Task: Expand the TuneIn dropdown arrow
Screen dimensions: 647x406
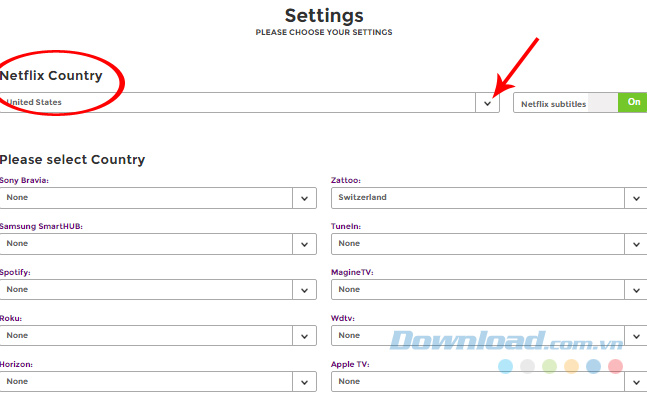Action: coord(636,244)
